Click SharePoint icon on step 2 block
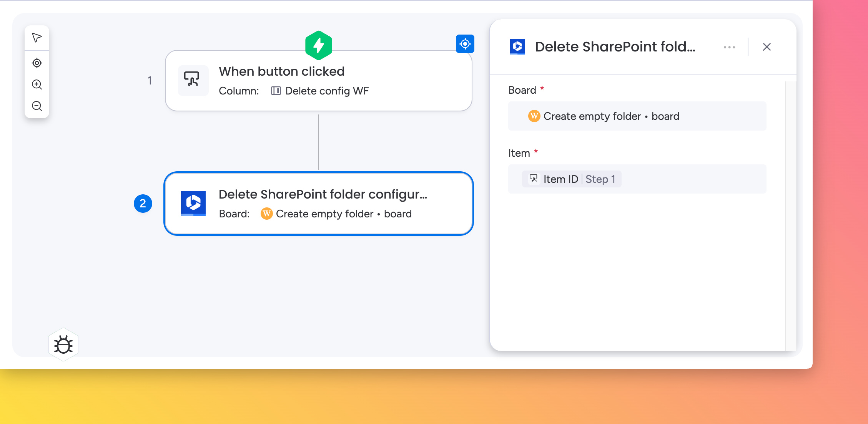The height and width of the screenshot is (424, 868). 193,203
